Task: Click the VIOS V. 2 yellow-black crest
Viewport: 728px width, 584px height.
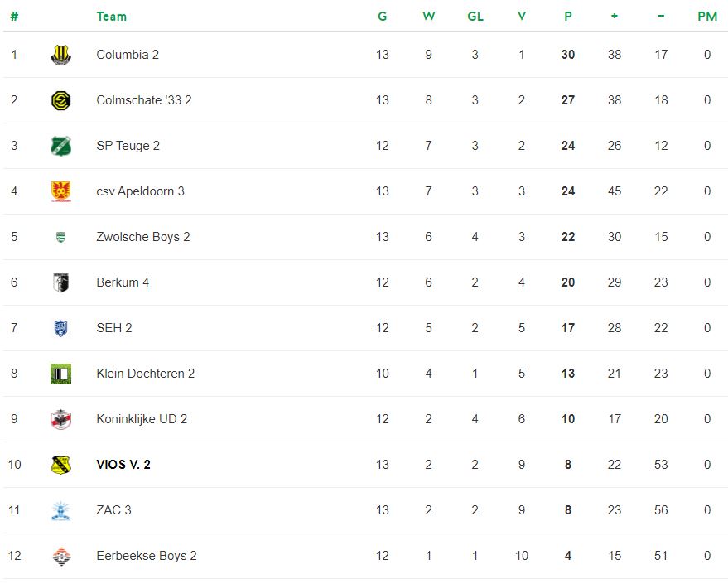Action: click(x=60, y=465)
